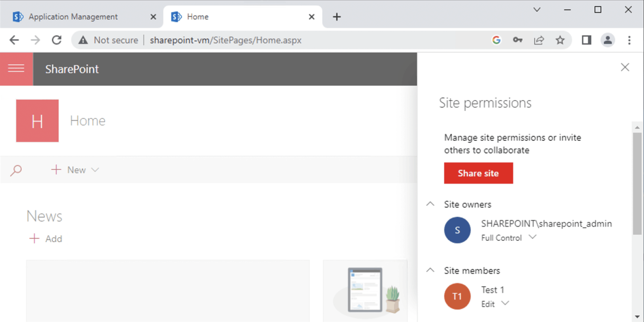The image size is (644, 322).
Task: Go back to the previous page
Action: tap(14, 40)
